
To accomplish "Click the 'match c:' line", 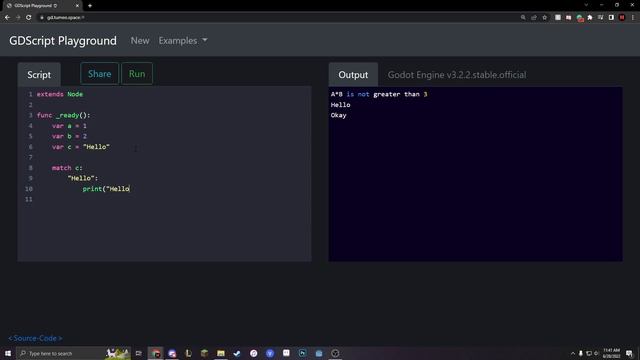I will click(x=67, y=168).
